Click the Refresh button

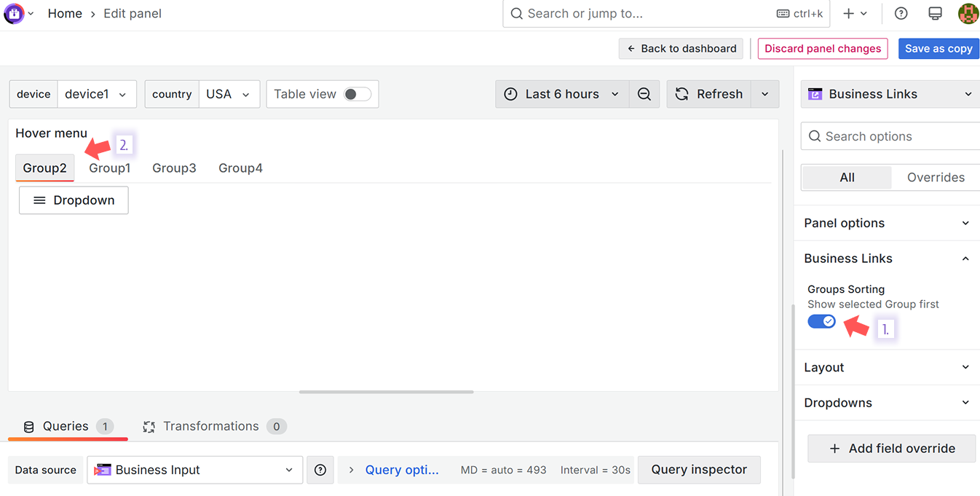(709, 94)
